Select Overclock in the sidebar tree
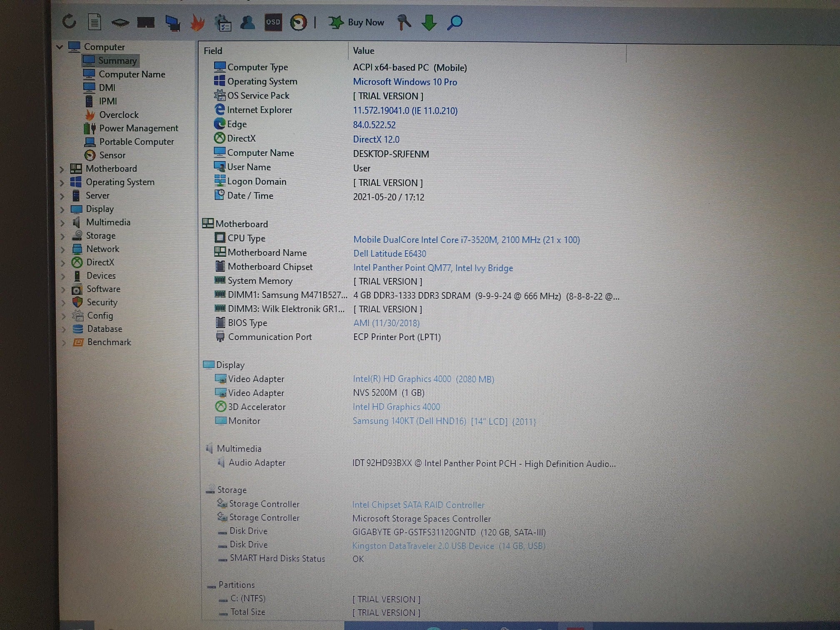 118,115
